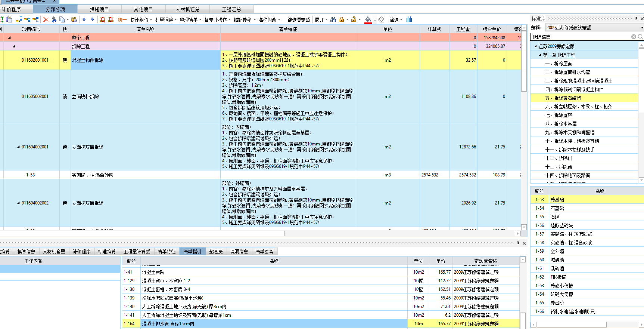Click the pin icon of 标准库 panel
The height and width of the screenshot is (329, 644).
click(636, 18)
